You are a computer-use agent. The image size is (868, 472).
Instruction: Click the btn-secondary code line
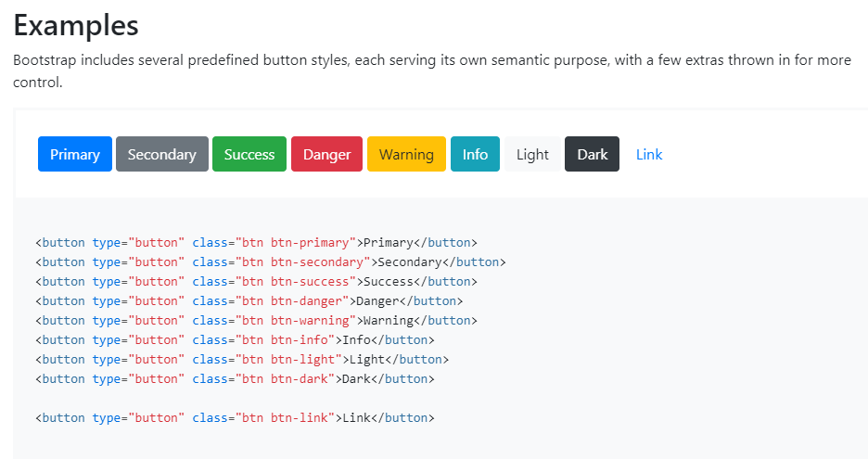pos(271,262)
